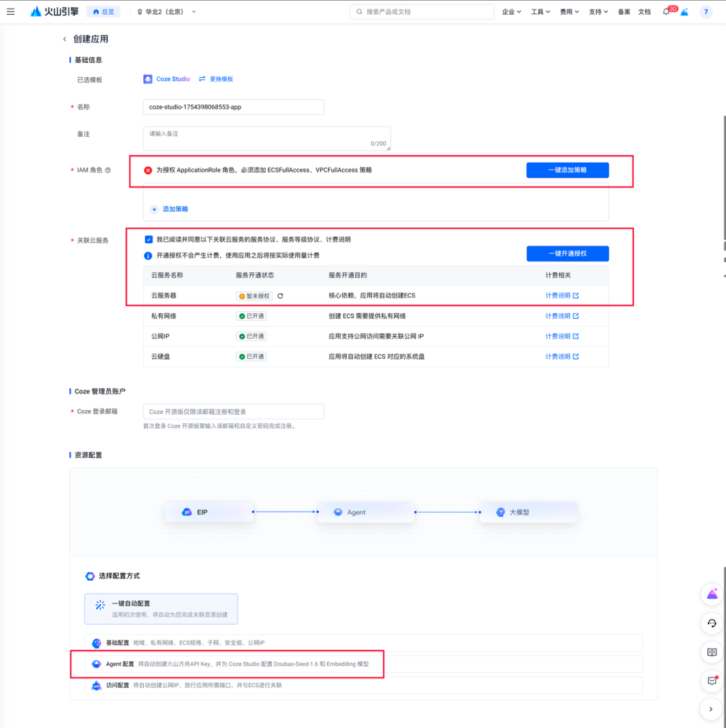Expand the 工具 menu
Image resolution: width=726 pixels, height=728 pixels.
(x=540, y=11)
